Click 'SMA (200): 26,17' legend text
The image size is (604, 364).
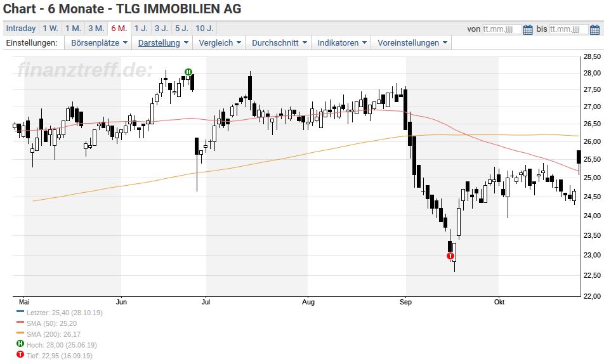click(53, 334)
